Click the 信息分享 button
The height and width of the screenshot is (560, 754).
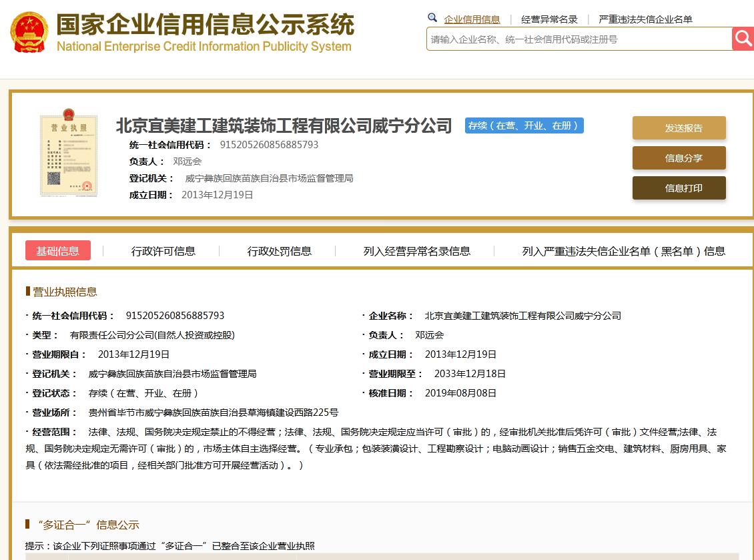[x=679, y=158]
